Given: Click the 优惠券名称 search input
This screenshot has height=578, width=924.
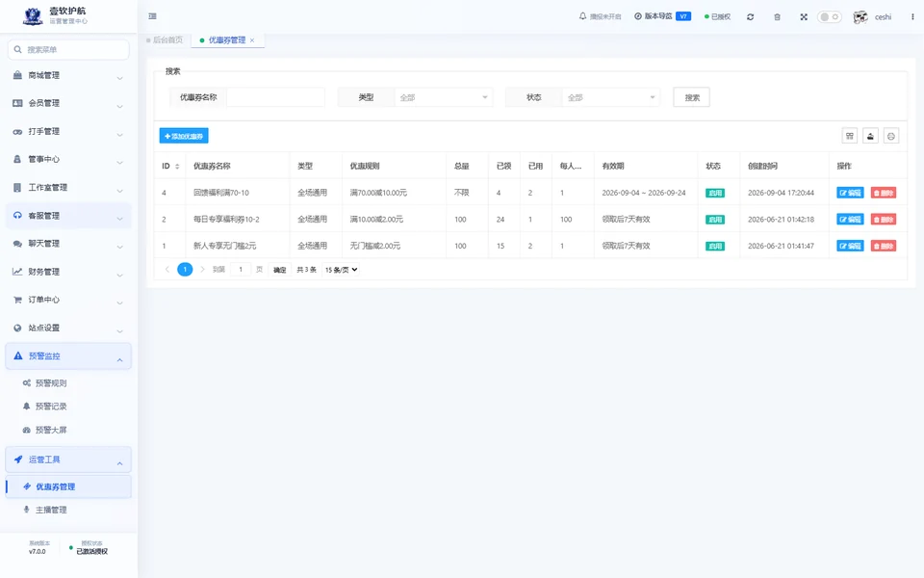Looking at the screenshot, I should (275, 97).
